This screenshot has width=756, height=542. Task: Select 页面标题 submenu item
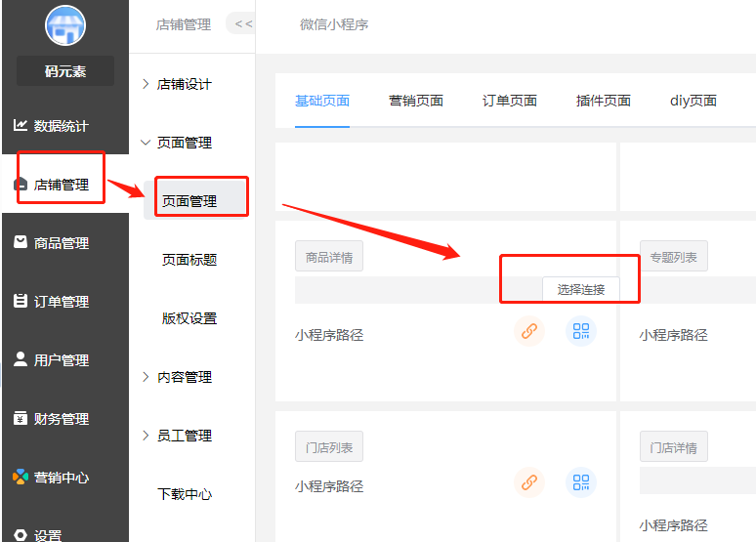pos(189,260)
